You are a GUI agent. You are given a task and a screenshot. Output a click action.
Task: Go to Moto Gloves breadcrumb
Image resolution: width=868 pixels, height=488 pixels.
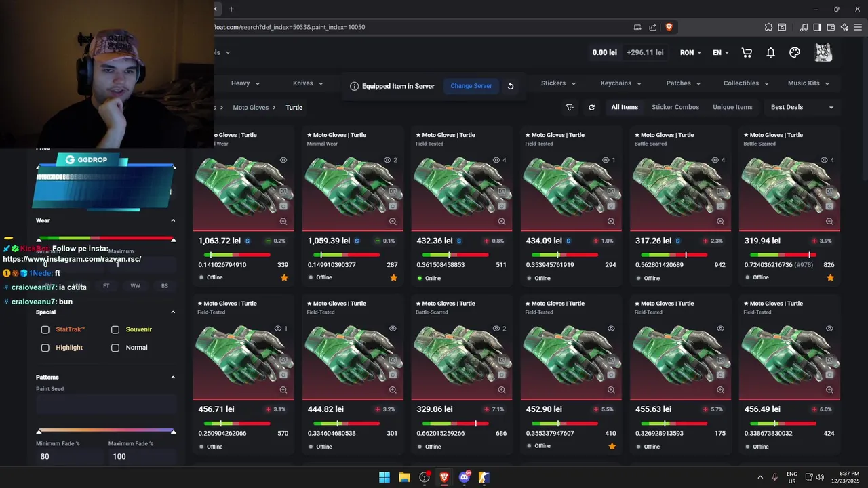click(251, 108)
